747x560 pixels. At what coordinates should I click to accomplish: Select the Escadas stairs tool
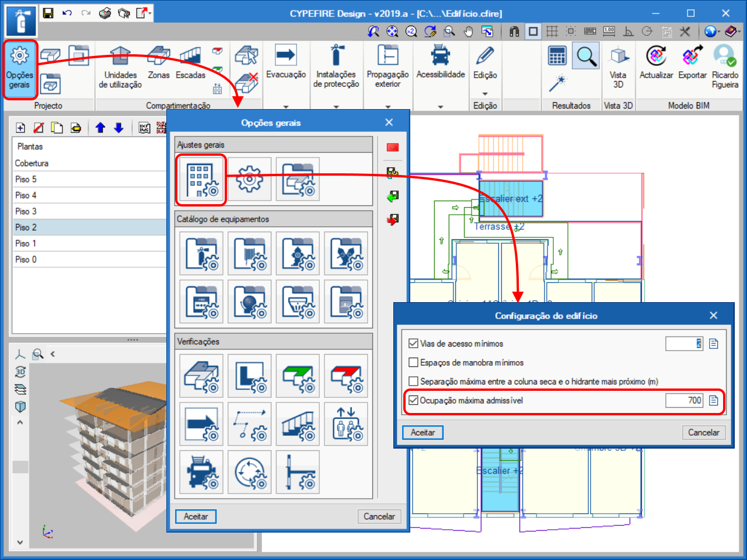[190, 63]
